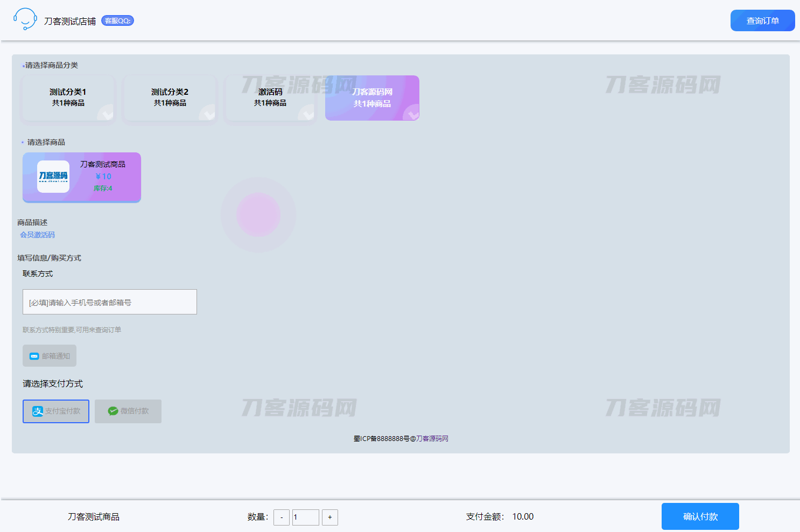Click the 刀客源码 product thumbnail image
The image size is (800, 532).
53,177
